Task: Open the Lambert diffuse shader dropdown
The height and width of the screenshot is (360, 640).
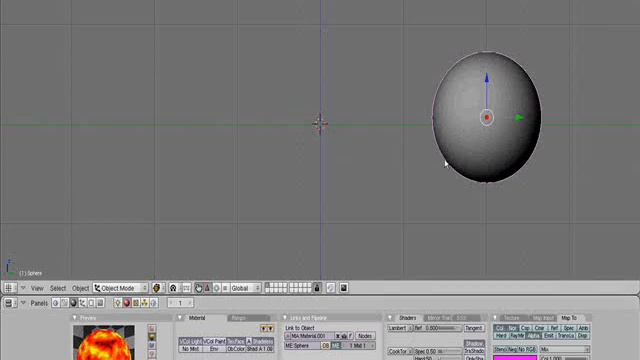Action: coord(400,328)
